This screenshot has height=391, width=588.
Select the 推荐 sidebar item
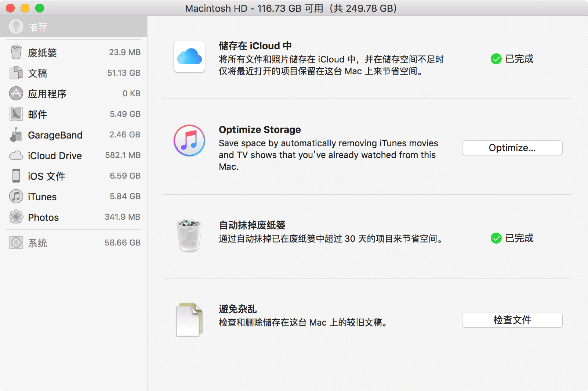click(73, 26)
